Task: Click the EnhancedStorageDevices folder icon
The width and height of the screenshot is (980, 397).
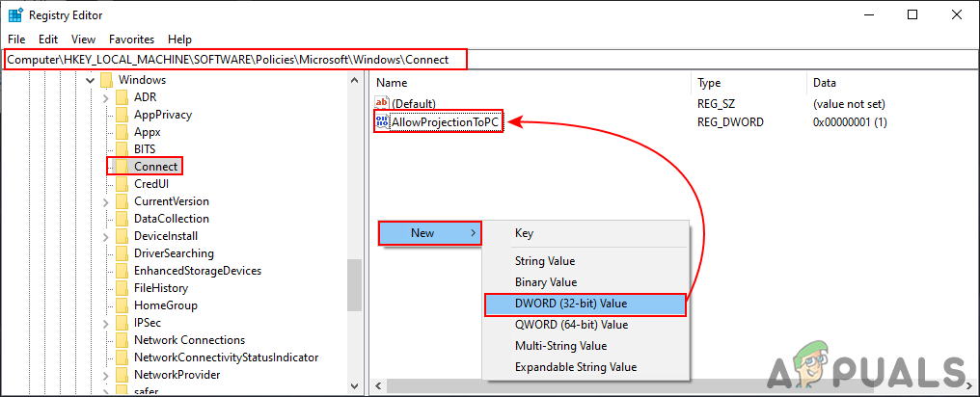Action: click(122, 271)
